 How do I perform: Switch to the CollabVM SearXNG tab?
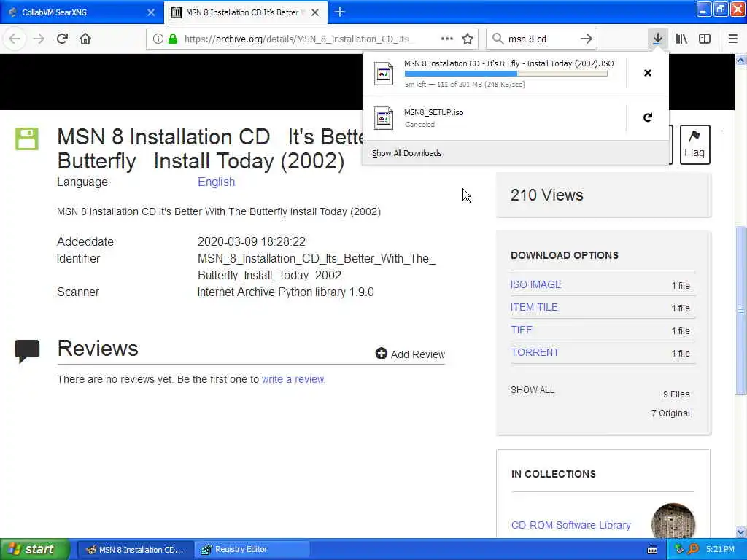tap(81, 12)
